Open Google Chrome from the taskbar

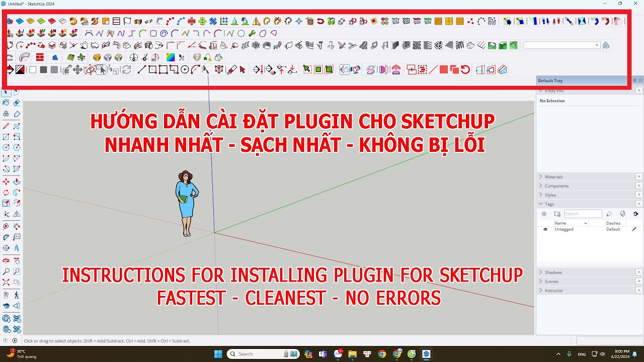pos(382,354)
